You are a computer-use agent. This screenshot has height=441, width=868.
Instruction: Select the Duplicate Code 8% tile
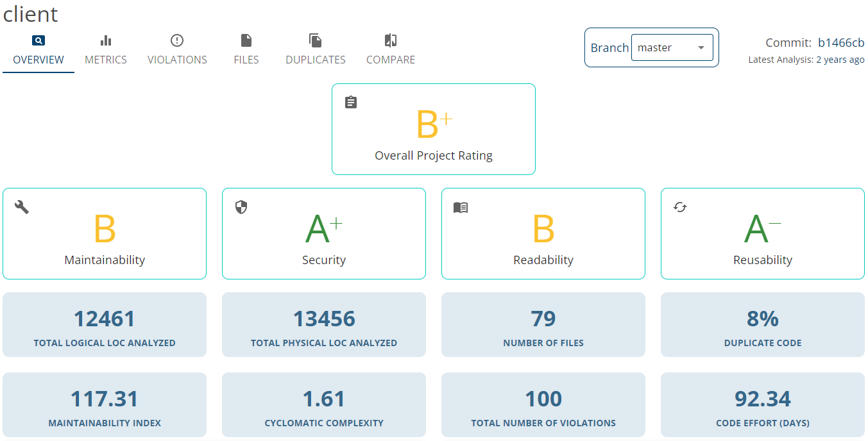pos(763,324)
